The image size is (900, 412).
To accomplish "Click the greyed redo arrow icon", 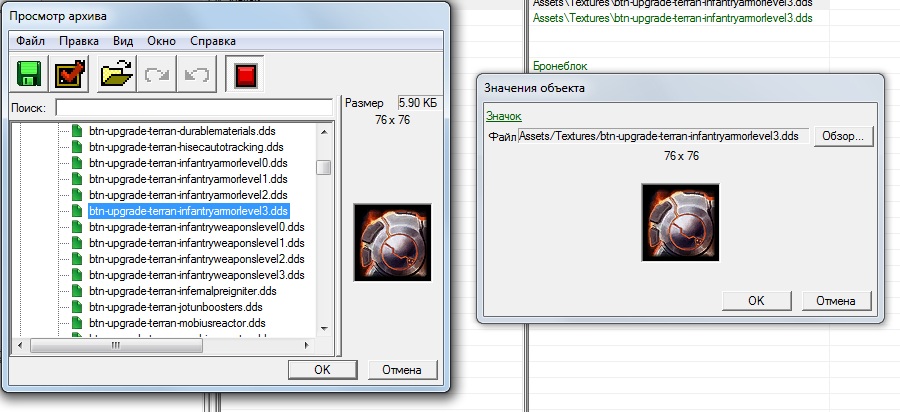I will [157, 74].
